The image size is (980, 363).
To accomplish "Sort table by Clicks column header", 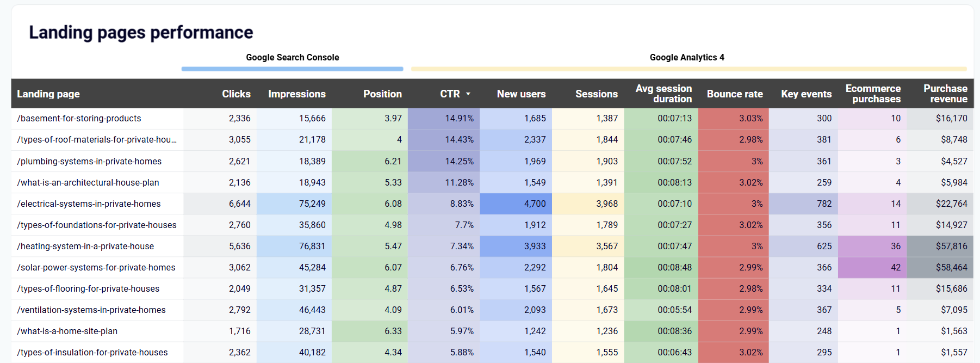I will [236, 94].
